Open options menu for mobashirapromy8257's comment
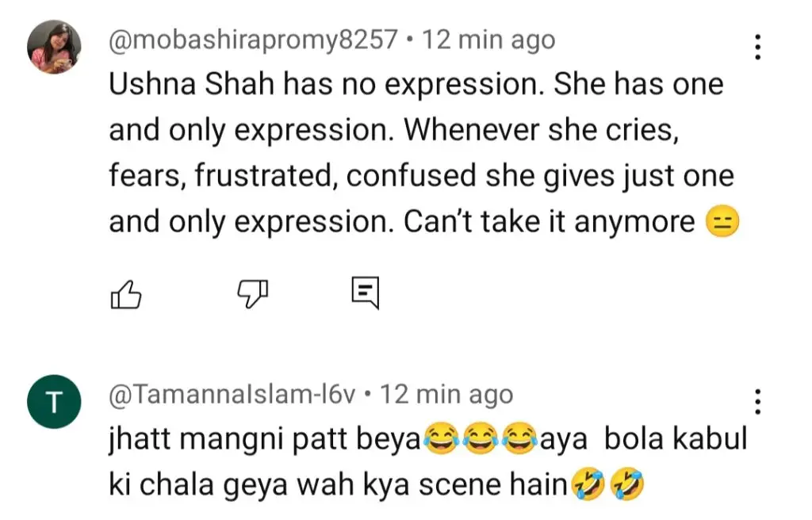The width and height of the screenshot is (812, 520). coord(757,48)
